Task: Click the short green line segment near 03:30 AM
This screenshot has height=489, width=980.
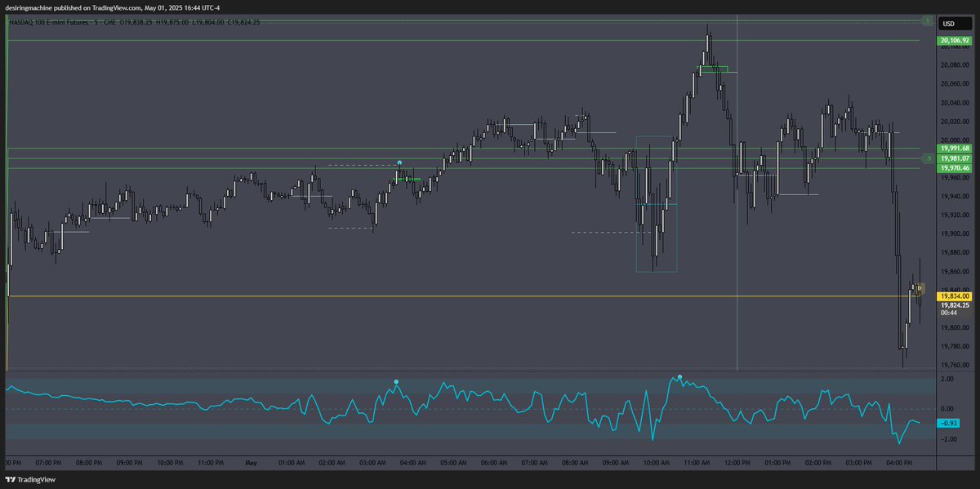Action: pos(408,179)
